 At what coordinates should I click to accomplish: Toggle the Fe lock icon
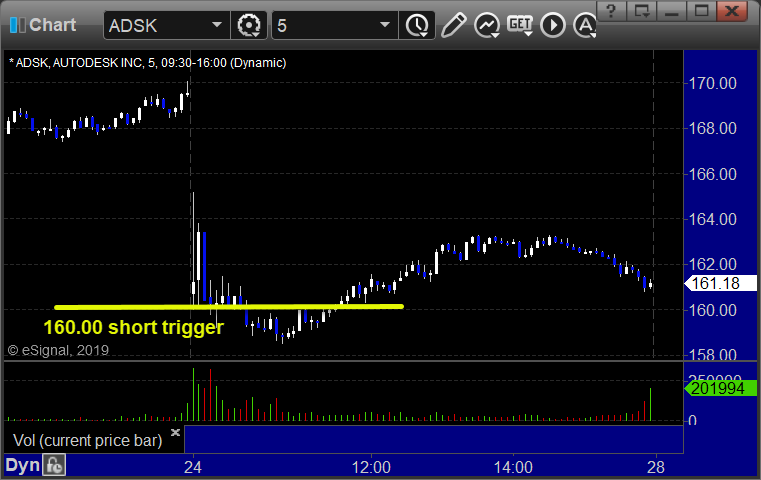coord(54,465)
